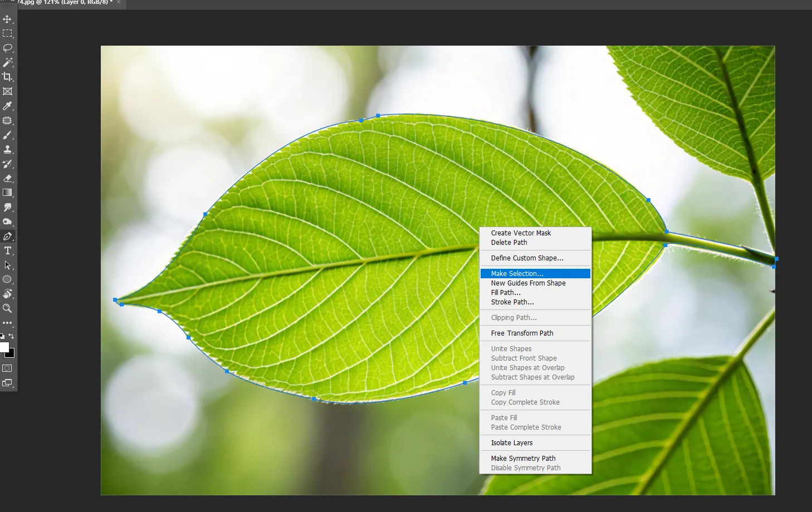Screen dimensions: 812x512
Task: Pick the Magic Wand tool
Action: coord(7,62)
